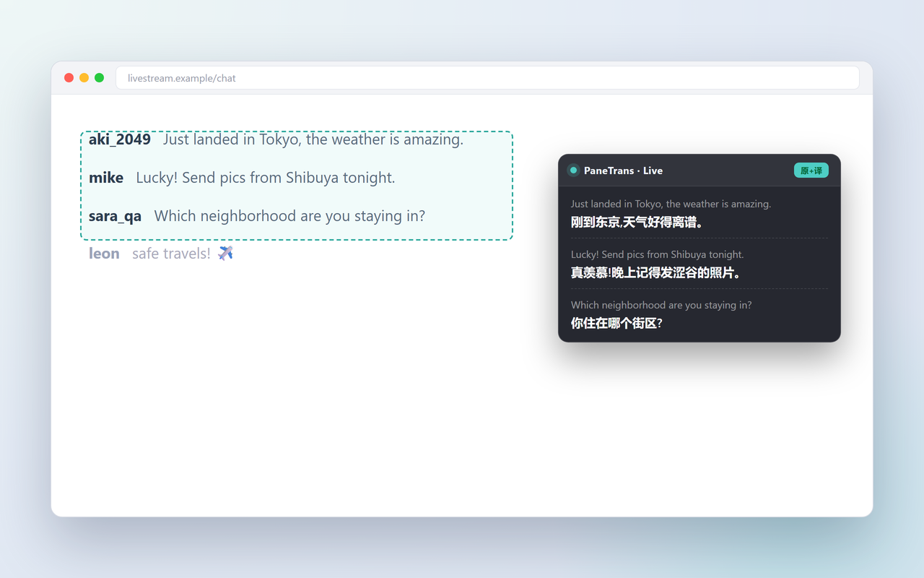Toggle the 原+译 display mode badge
The image size is (924, 578).
811,171
